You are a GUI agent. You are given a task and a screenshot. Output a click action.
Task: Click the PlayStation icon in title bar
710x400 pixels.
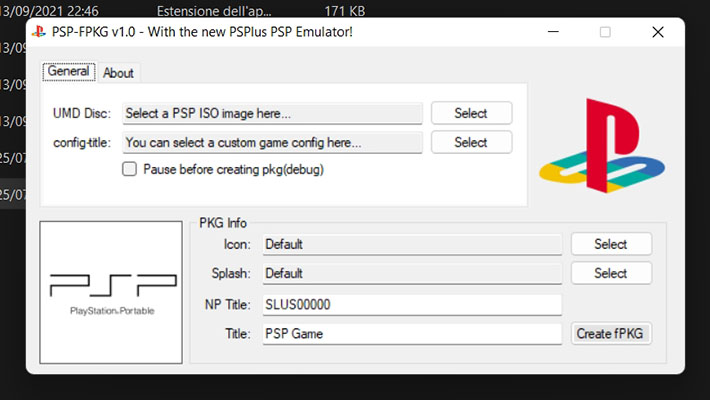click(x=38, y=32)
